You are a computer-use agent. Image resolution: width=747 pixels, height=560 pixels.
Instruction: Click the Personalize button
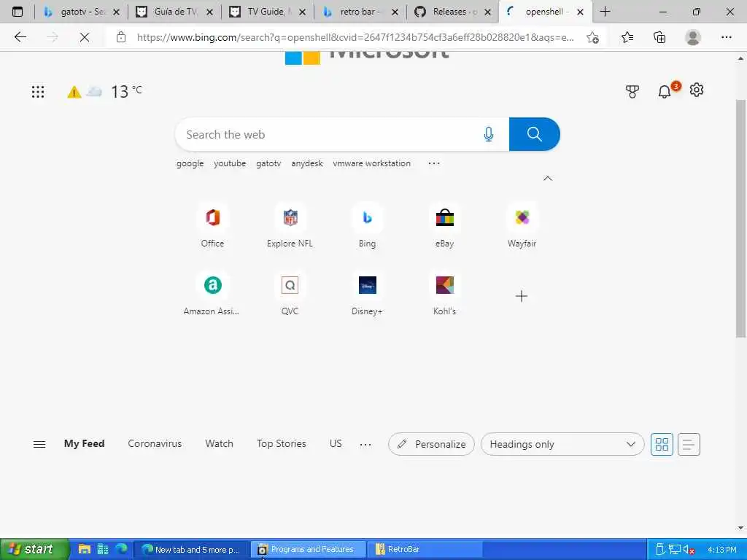(x=431, y=444)
